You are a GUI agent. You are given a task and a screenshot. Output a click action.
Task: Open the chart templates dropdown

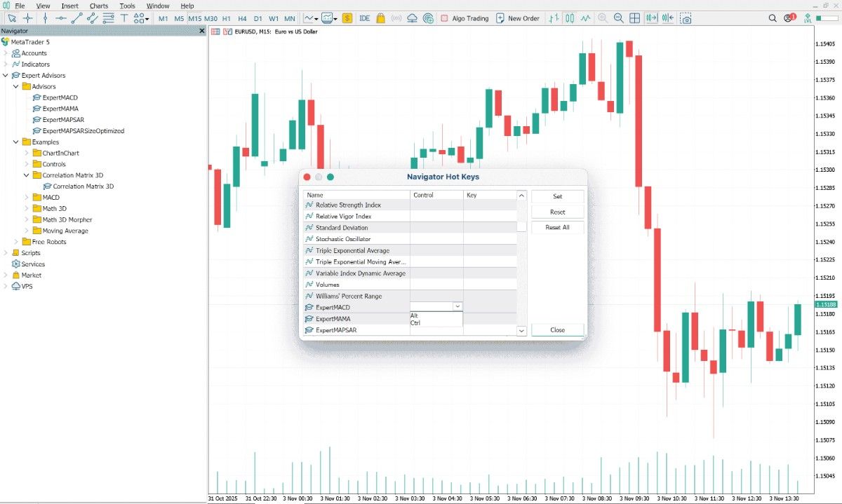tap(330, 18)
